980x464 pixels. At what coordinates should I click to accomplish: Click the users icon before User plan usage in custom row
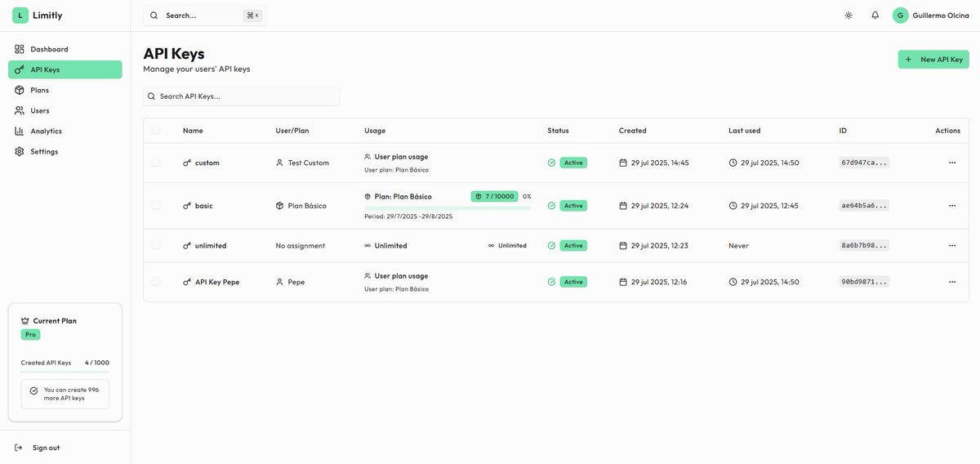coord(367,157)
